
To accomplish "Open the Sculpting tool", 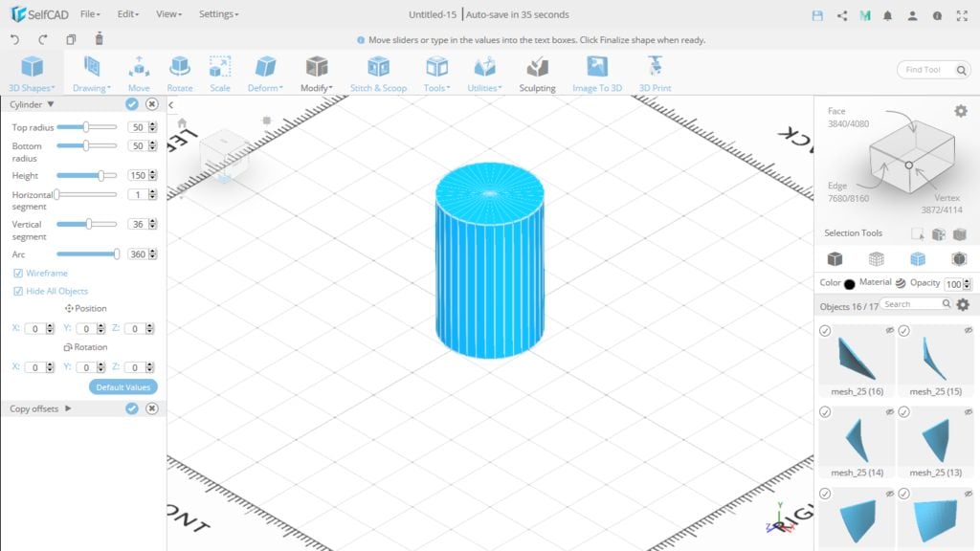I will (537, 73).
